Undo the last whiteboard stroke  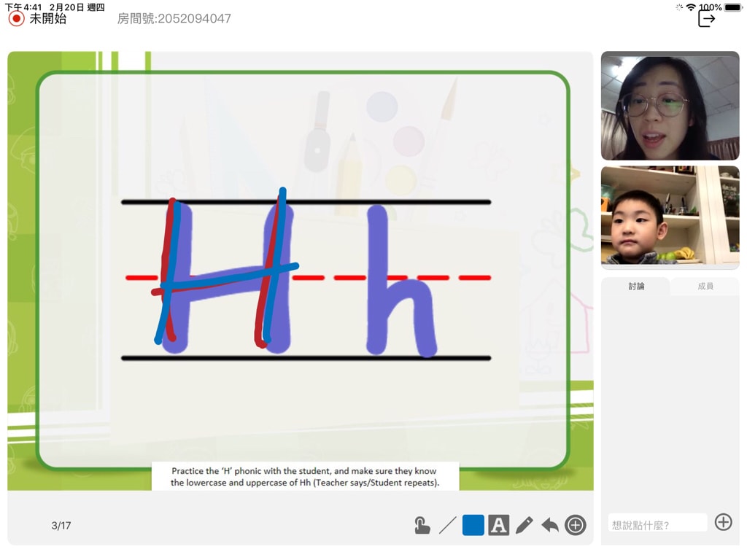[550, 525]
